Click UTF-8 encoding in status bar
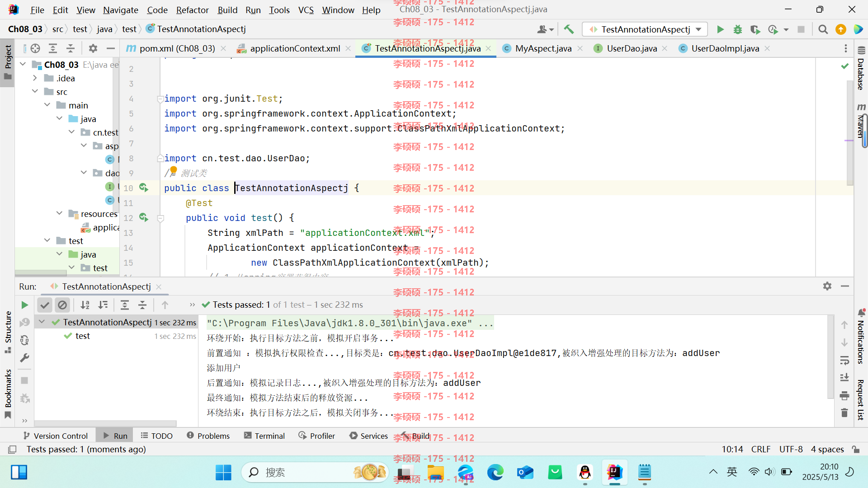The height and width of the screenshot is (488, 868). 791,449
